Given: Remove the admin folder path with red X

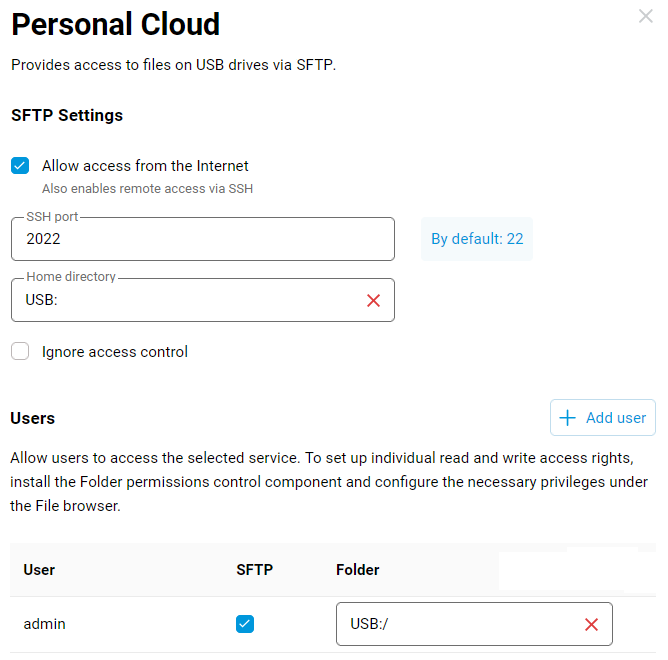Looking at the screenshot, I should click(x=591, y=624).
